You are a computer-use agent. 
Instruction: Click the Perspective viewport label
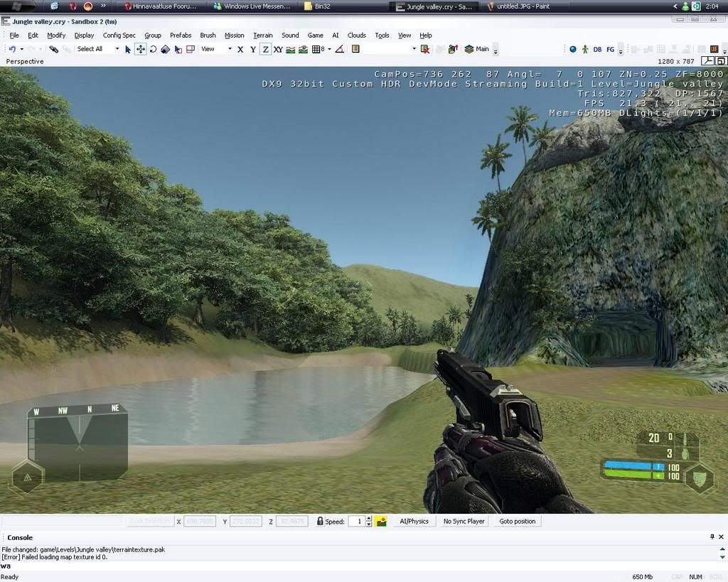[25, 61]
